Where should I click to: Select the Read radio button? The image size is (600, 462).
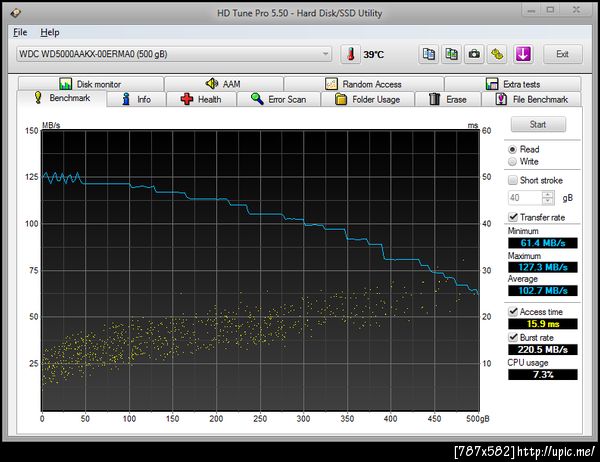click(512, 149)
